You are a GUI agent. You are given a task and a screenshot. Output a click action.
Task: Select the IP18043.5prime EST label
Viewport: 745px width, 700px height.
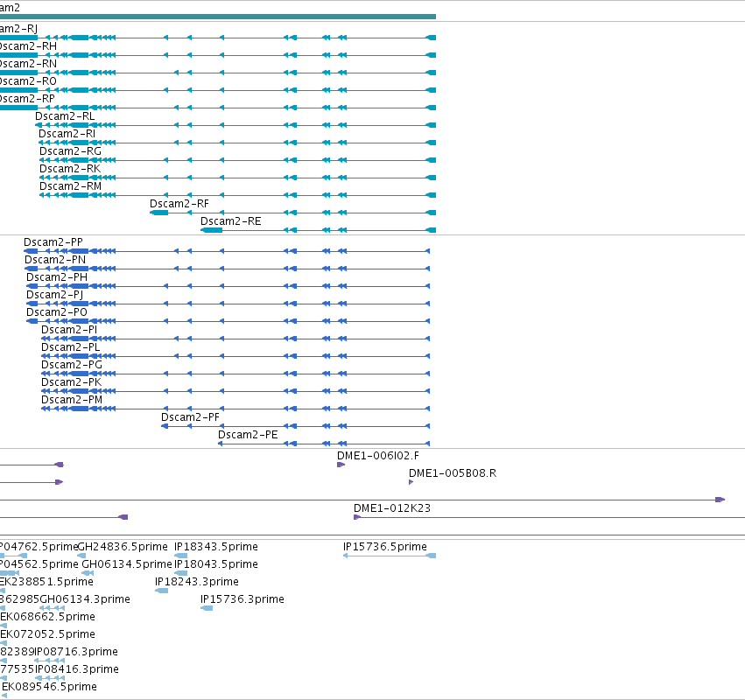(215, 565)
